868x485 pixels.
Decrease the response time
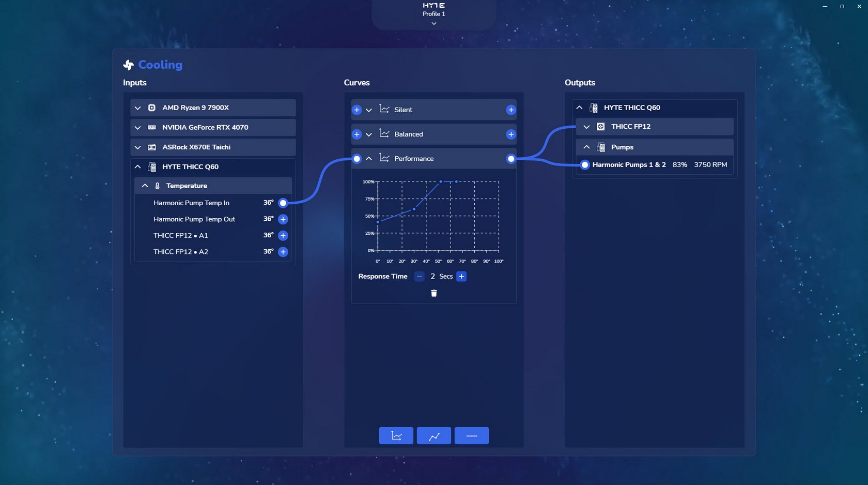click(420, 277)
